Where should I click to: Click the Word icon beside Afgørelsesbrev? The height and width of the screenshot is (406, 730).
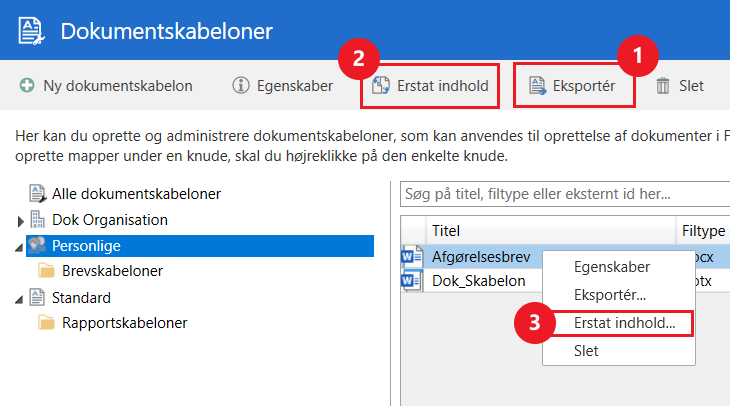410,255
